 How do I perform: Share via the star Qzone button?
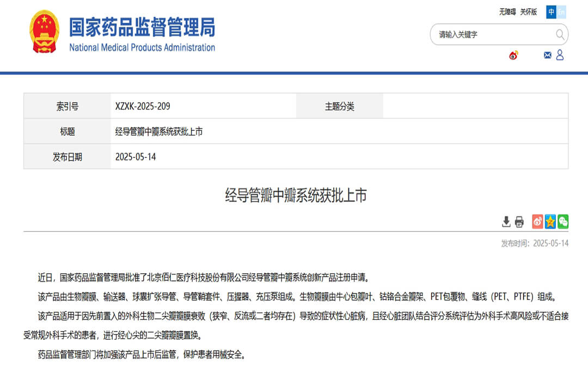550,222
